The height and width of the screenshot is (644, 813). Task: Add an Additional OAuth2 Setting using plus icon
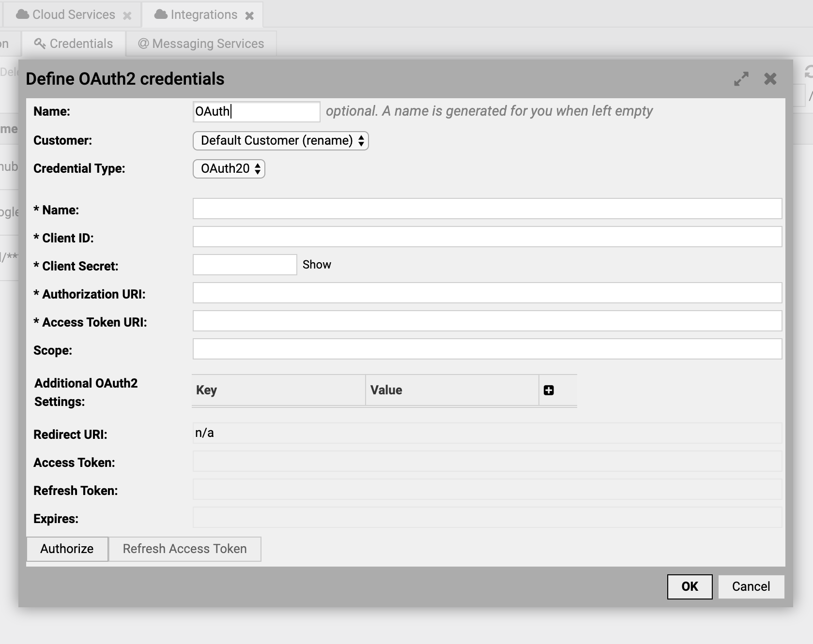coord(549,390)
